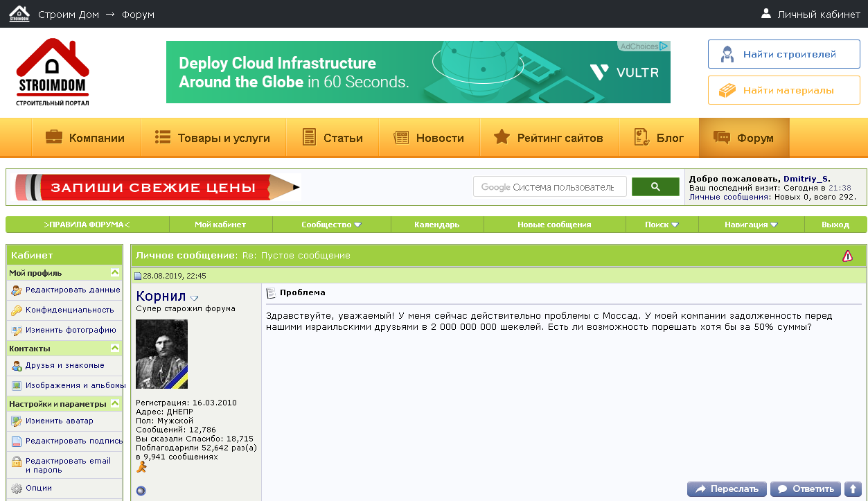The height and width of the screenshot is (501, 868).
Task: Click the up arrow scroll-to-top button
Action: click(853, 489)
